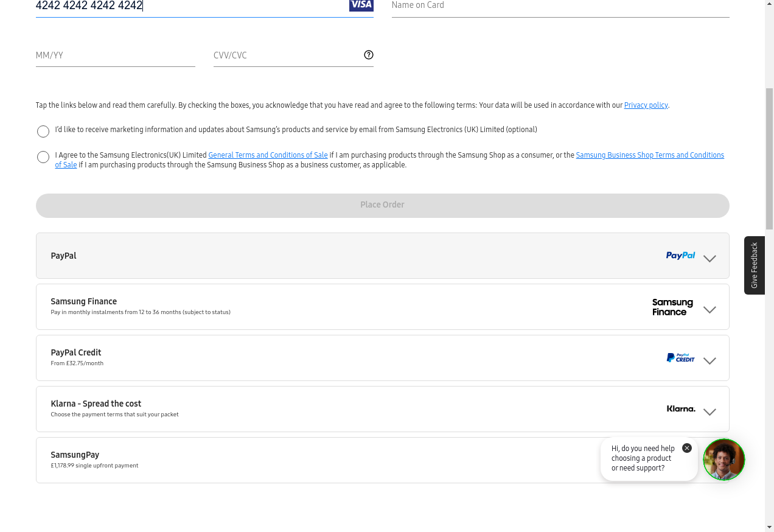The width and height of the screenshot is (774, 532).
Task: Click the Klarna logo
Action: click(x=681, y=408)
